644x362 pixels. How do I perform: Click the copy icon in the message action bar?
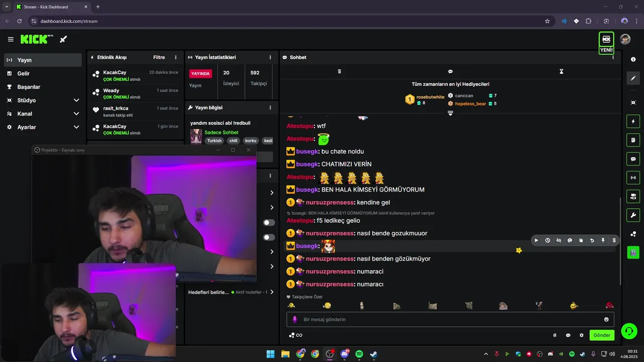[x=581, y=240]
